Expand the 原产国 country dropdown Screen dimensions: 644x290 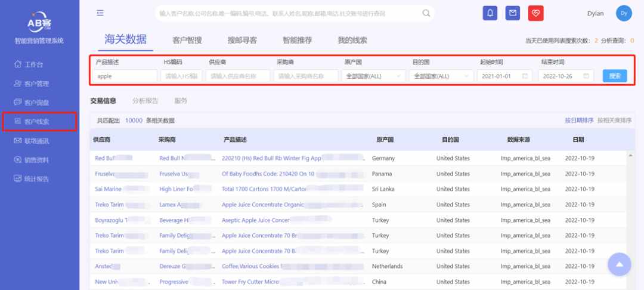tap(373, 76)
